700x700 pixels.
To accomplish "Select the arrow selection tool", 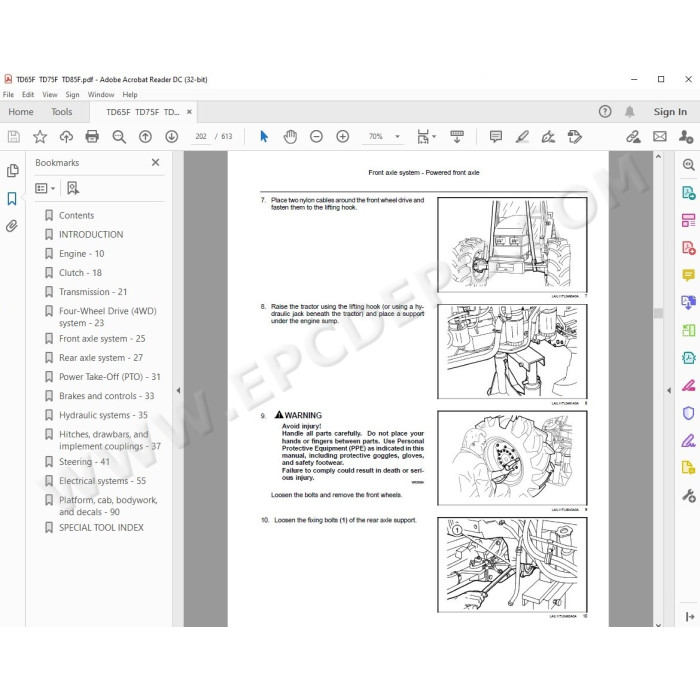I will tap(264, 137).
